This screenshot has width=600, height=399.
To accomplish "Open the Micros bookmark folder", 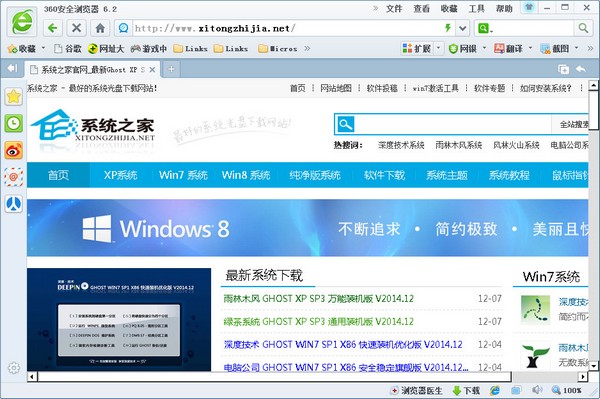I will pyautogui.click(x=278, y=49).
